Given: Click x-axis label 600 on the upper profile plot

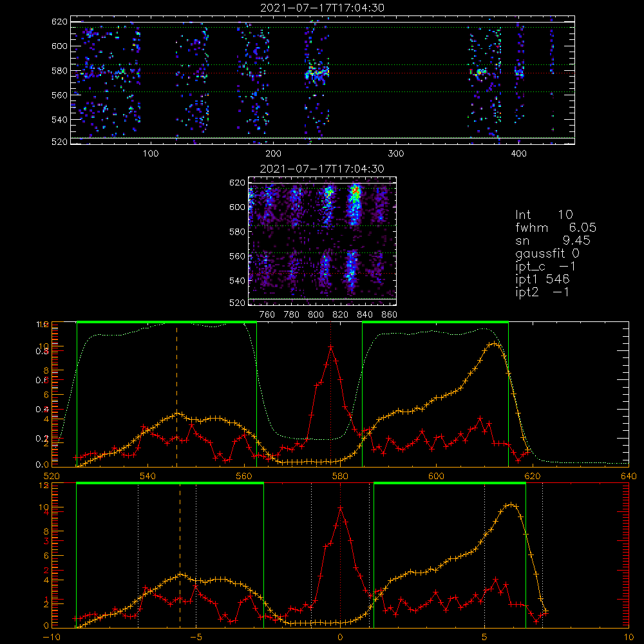Looking at the screenshot, I should pos(436,476).
